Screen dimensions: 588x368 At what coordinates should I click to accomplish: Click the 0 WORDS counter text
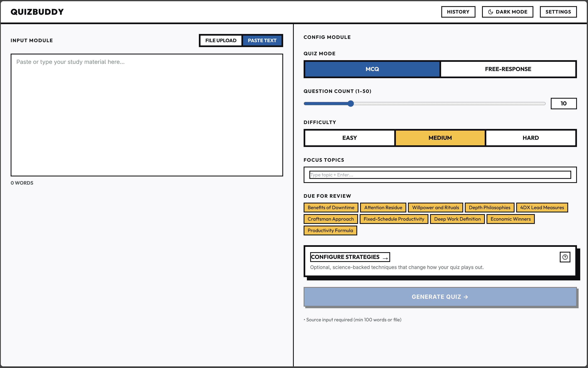pos(22,183)
